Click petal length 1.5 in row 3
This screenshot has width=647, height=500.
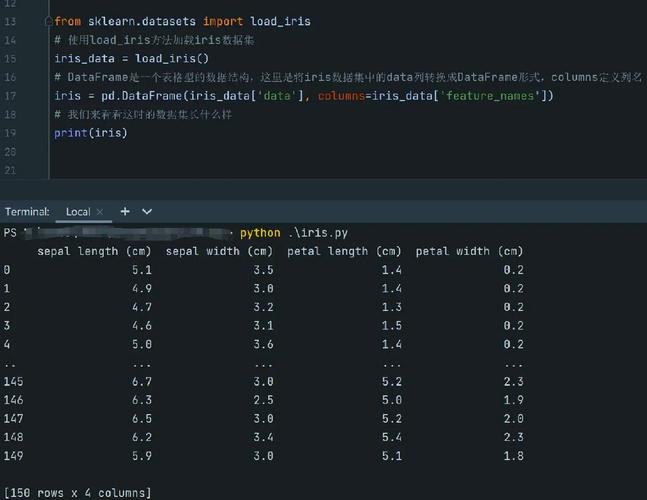392,325
